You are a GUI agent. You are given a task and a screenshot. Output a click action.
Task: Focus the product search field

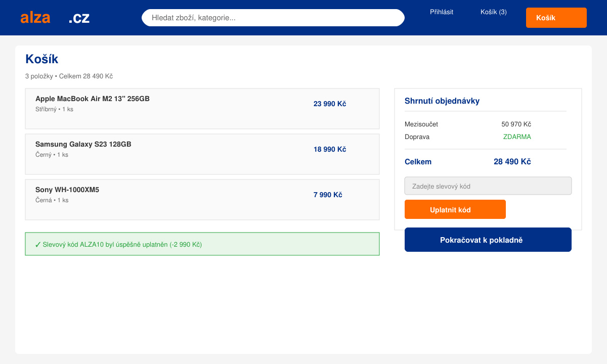tap(273, 18)
